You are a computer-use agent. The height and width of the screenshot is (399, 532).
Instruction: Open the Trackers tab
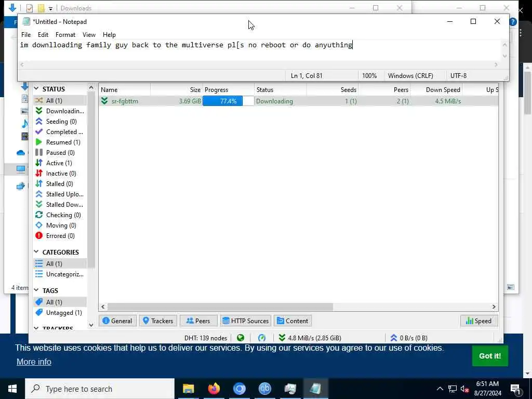click(x=158, y=321)
